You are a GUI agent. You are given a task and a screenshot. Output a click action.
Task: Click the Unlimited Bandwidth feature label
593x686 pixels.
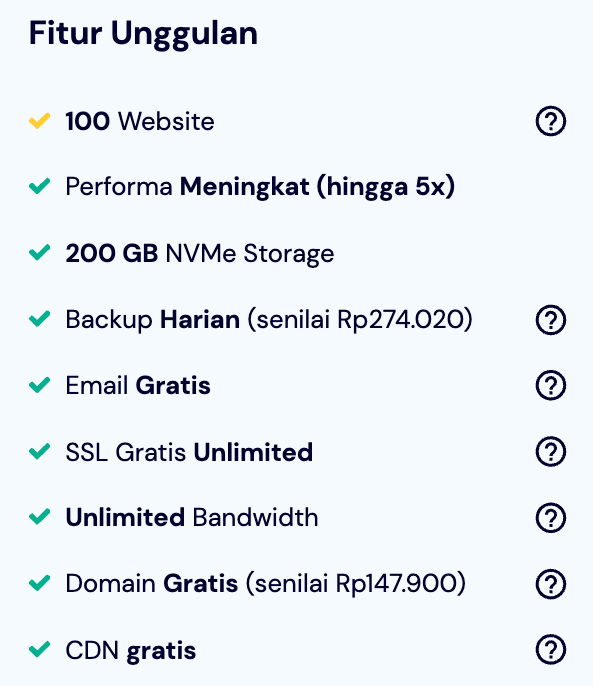pos(192,518)
